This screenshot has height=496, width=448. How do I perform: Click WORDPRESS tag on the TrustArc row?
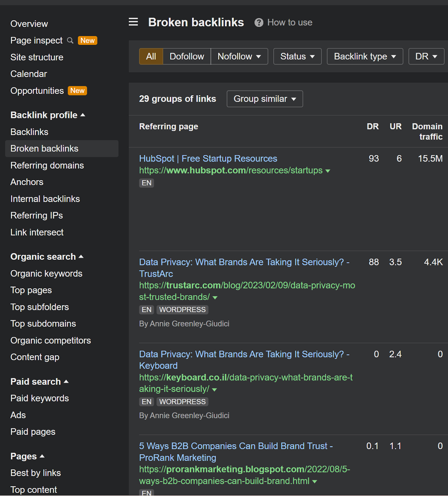(182, 310)
